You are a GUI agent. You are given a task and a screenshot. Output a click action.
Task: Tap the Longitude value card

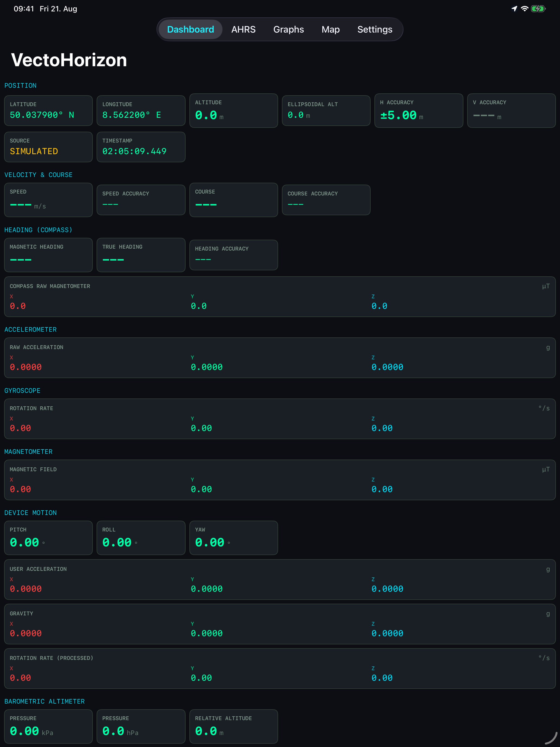coord(141,111)
